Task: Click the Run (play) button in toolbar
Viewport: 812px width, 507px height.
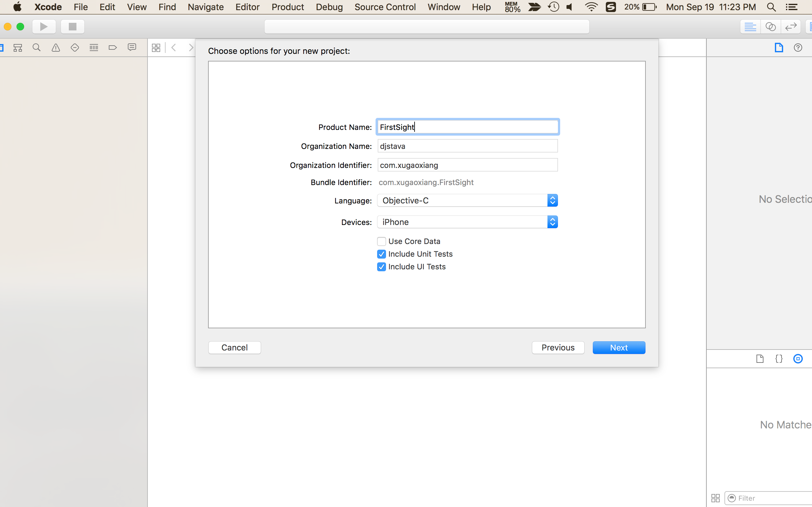Action: click(44, 27)
